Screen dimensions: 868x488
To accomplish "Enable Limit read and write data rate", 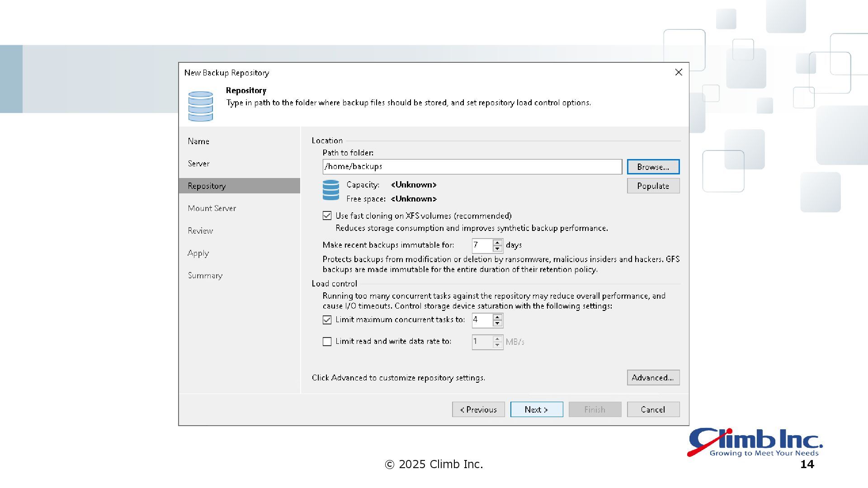I will pos(327,342).
